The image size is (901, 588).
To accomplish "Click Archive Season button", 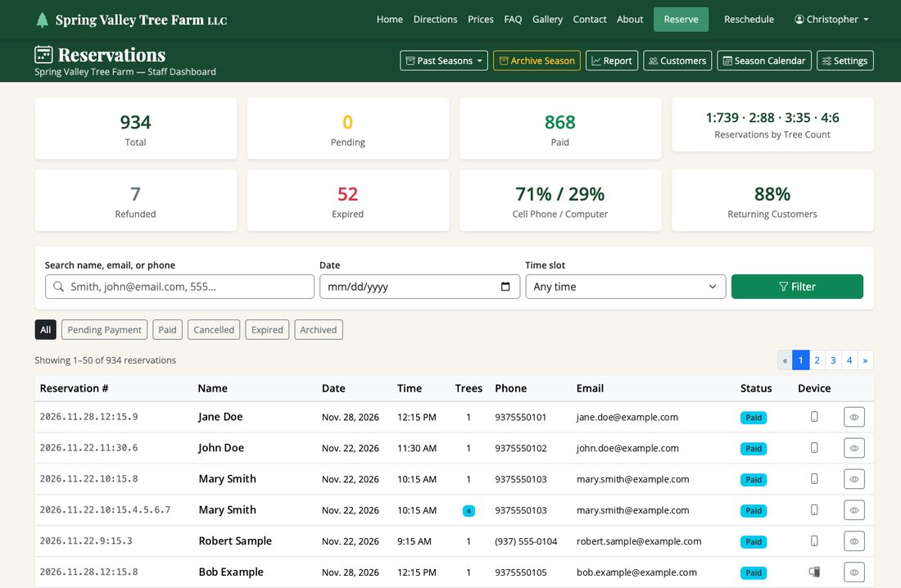I will 537,61.
